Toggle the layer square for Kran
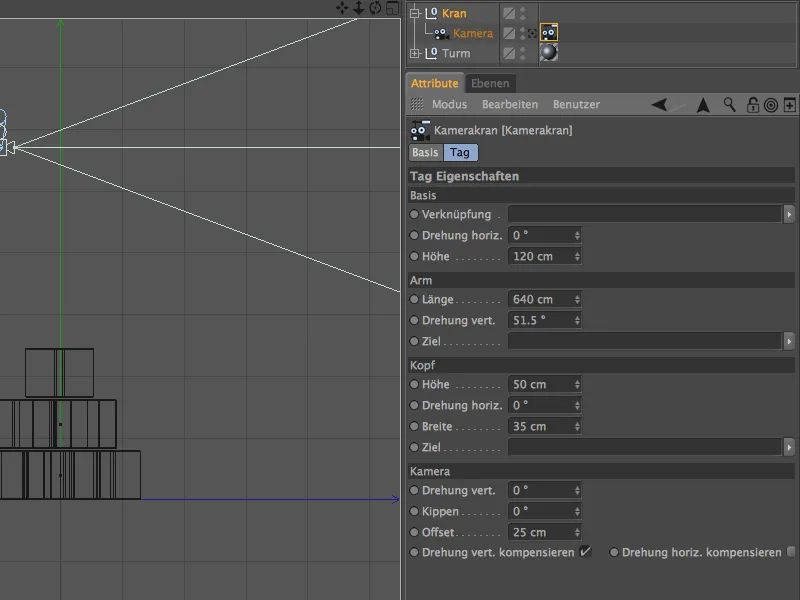 (x=509, y=13)
